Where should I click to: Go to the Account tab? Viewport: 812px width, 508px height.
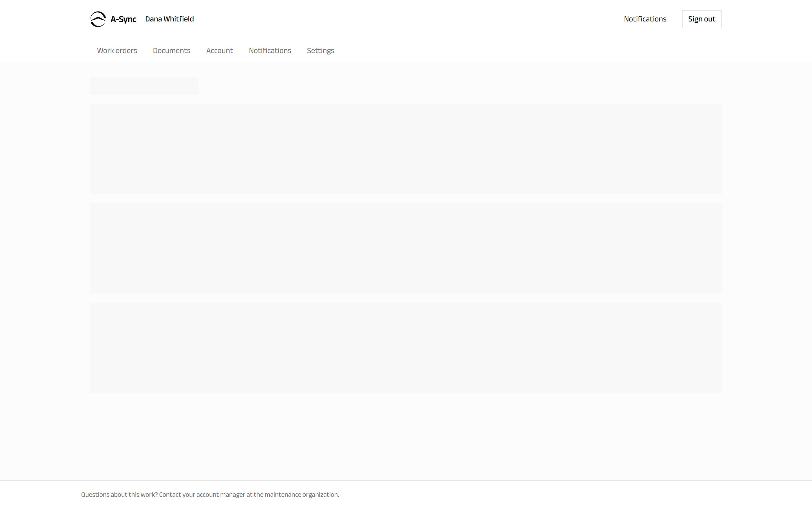click(x=219, y=51)
